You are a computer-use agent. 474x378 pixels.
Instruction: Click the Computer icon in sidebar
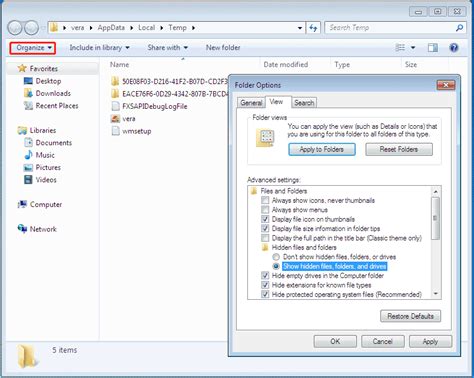[22, 204]
